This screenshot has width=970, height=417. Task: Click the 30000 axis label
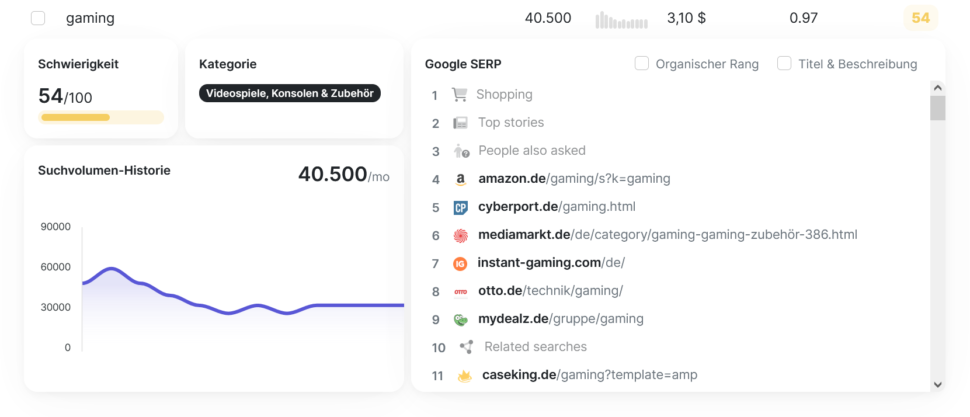point(56,307)
